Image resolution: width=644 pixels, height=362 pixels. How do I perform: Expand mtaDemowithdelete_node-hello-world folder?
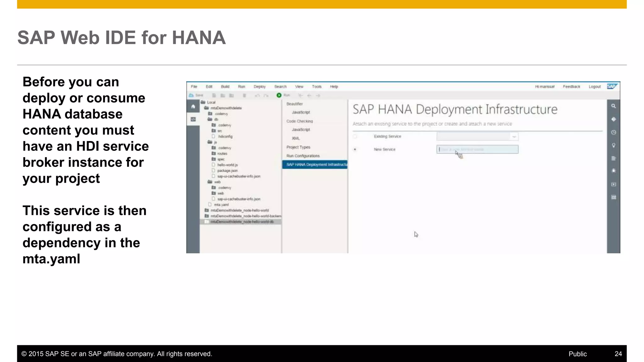coord(207,210)
